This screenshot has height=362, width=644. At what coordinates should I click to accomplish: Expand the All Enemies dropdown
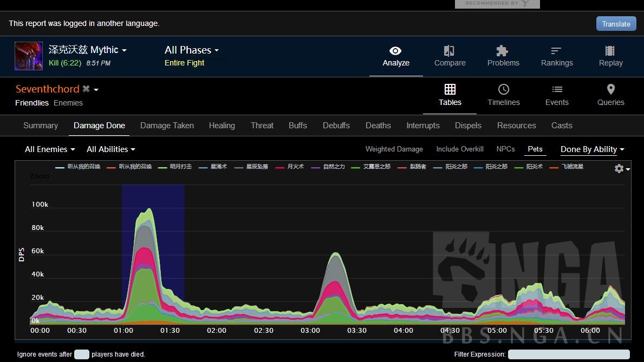(50, 149)
